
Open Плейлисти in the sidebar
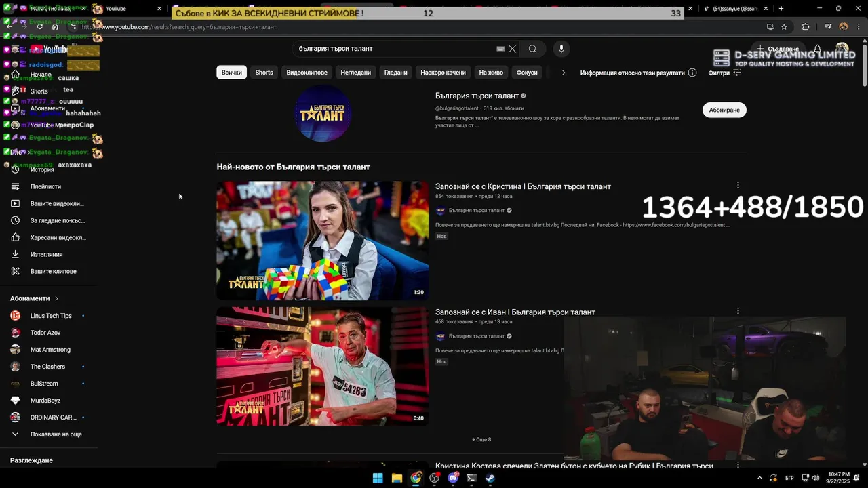tap(45, 186)
